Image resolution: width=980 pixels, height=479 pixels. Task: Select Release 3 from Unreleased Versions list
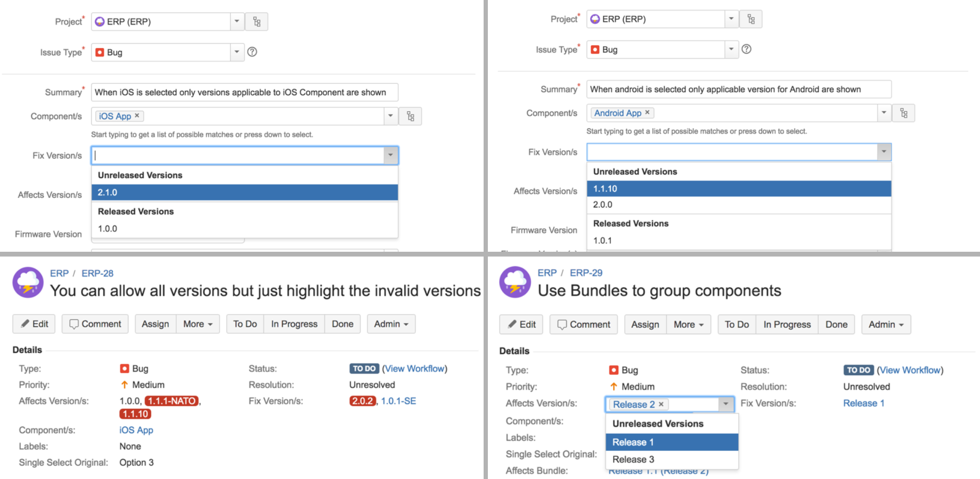coord(672,459)
